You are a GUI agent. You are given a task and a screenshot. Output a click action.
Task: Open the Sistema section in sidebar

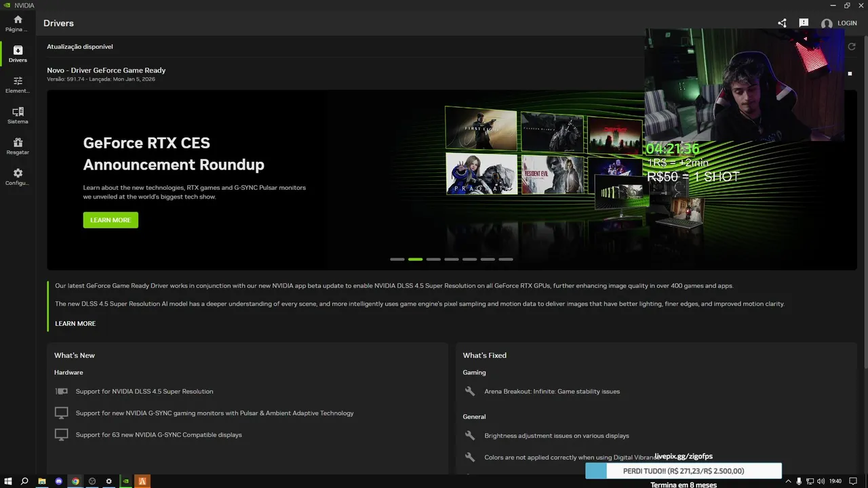point(18,115)
